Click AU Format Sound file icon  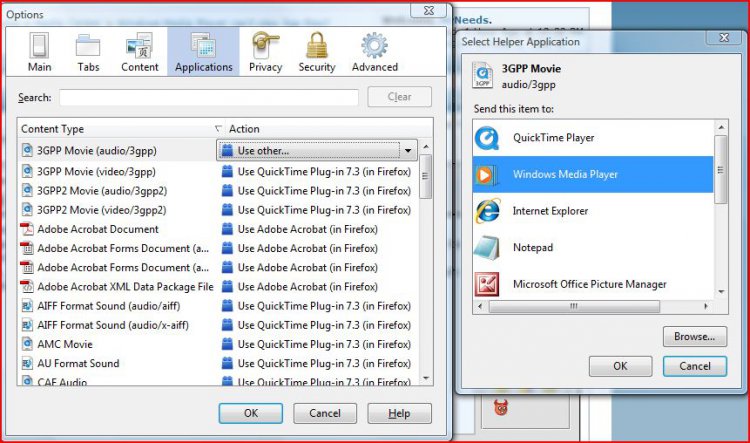[x=27, y=363]
